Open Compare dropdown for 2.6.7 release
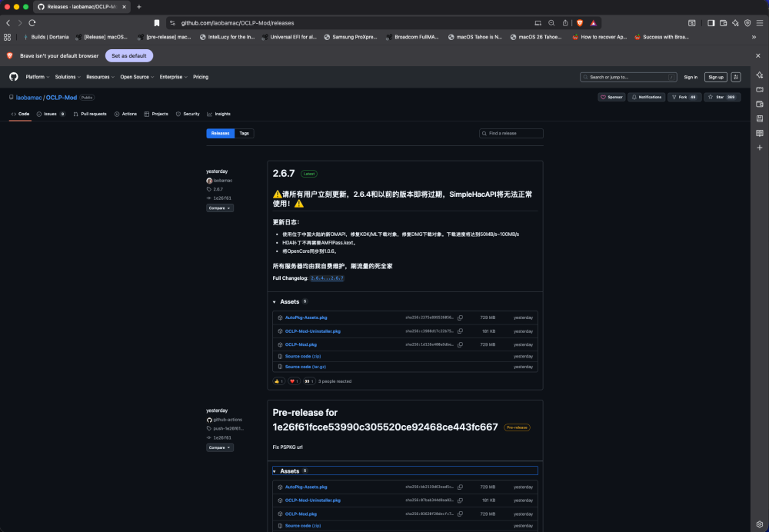The height and width of the screenshot is (532, 769). 220,208
